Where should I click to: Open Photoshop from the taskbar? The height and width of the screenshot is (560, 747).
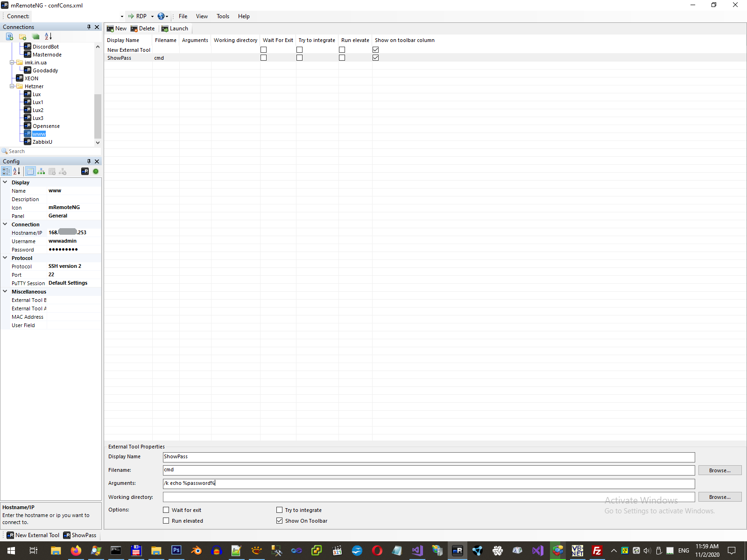coord(176,551)
